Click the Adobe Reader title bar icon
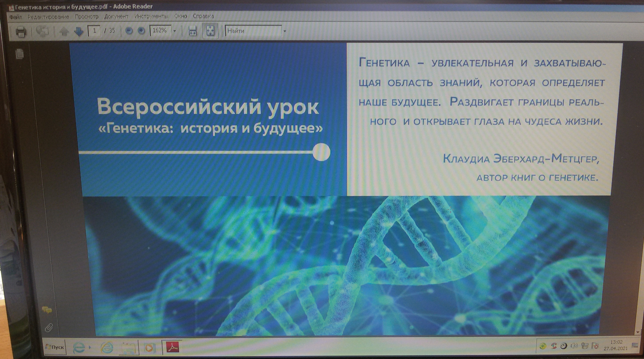The width and height of the screenshot is (644, 359). point(11,8)
